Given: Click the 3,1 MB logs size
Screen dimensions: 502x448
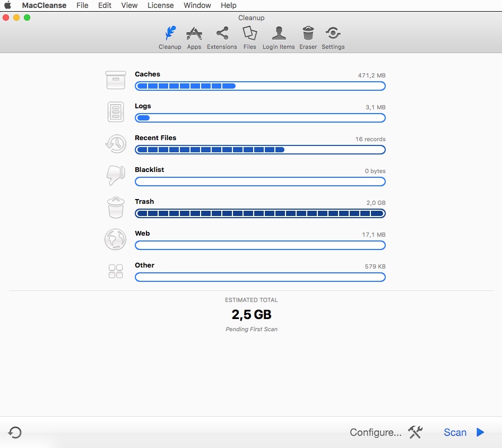Looking at the screenshot, I should [x=375, y=107].
